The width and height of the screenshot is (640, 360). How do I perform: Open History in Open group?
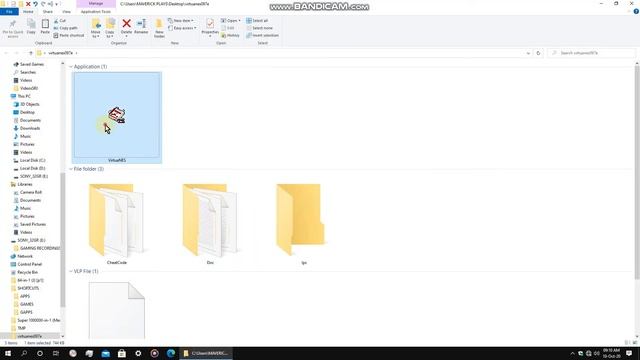tap(230, 36)
